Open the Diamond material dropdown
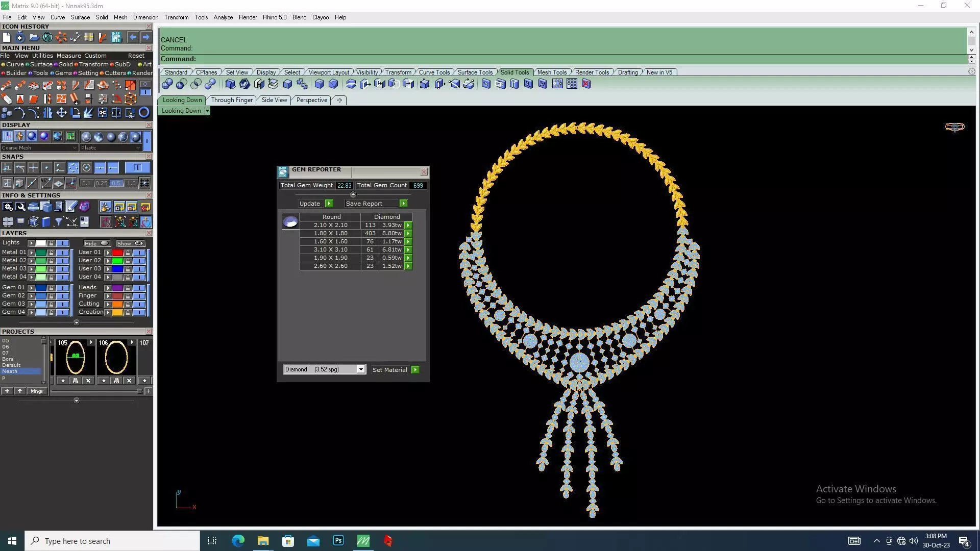Image resolution: width=980 pixels, height=551 pixels. click(361, 369)
